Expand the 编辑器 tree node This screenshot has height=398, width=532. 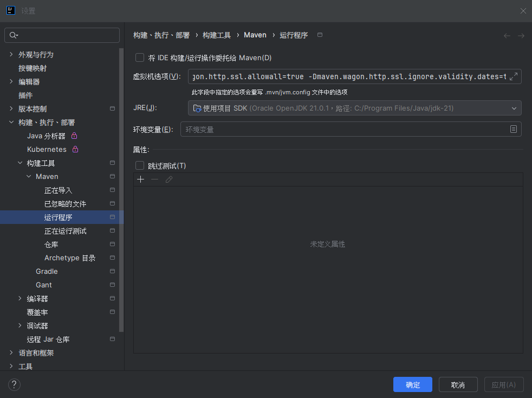[x=11, y=81]
